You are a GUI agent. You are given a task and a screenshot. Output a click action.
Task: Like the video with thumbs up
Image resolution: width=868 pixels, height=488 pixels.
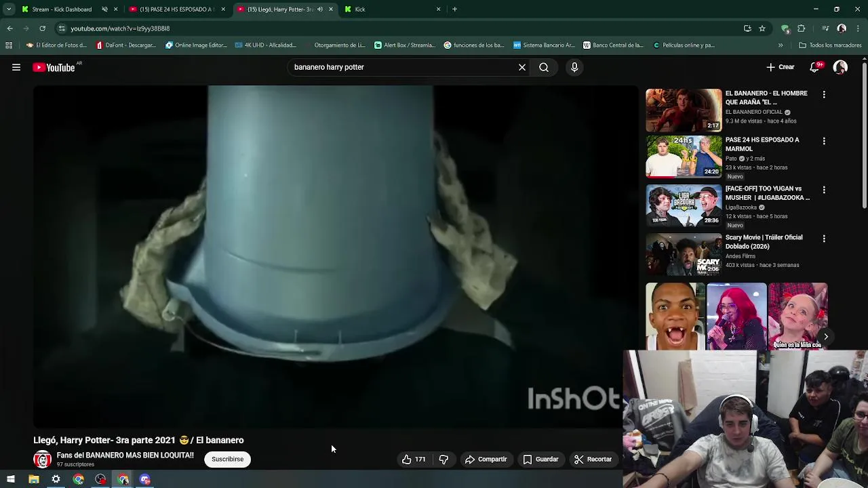tap(414, 459)
